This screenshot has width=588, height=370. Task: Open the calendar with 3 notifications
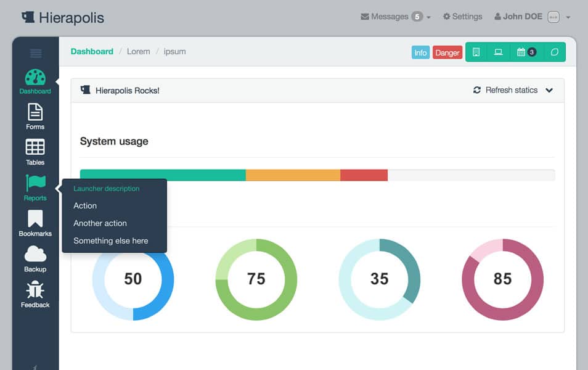point(526,52)
